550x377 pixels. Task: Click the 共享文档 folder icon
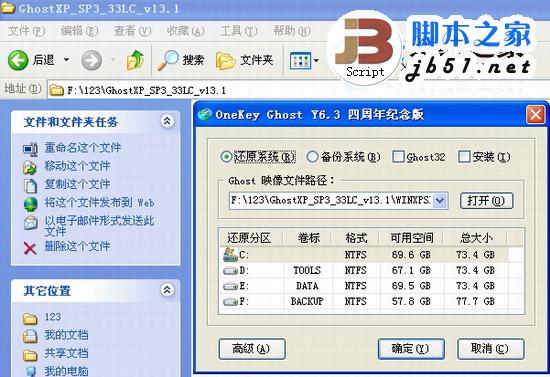click(x=30, y=355)
